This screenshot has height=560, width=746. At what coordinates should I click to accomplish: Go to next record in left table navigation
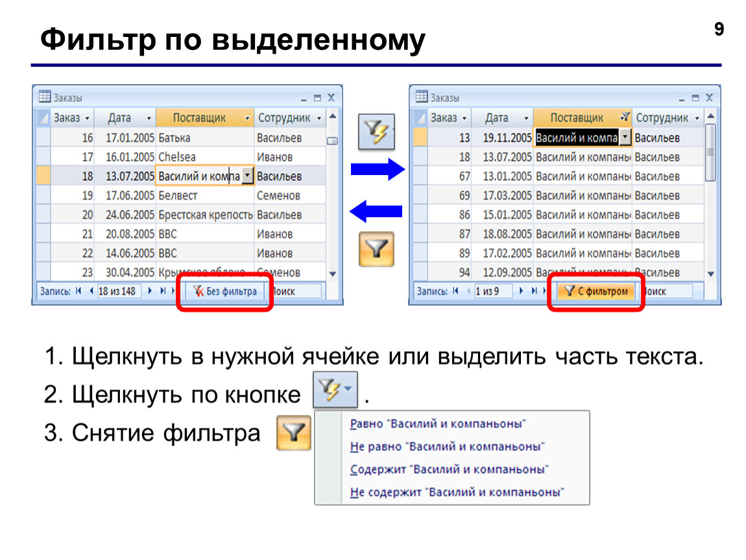[150, 291]
